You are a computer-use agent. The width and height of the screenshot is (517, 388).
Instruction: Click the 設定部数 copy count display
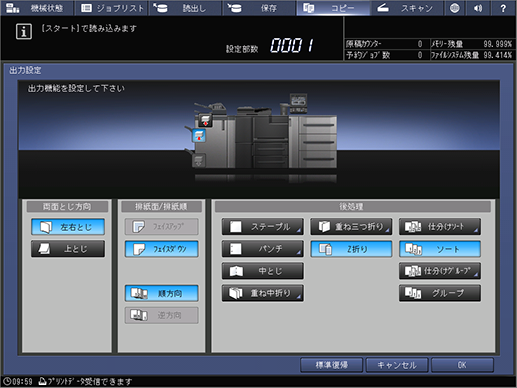coord(292,45)
